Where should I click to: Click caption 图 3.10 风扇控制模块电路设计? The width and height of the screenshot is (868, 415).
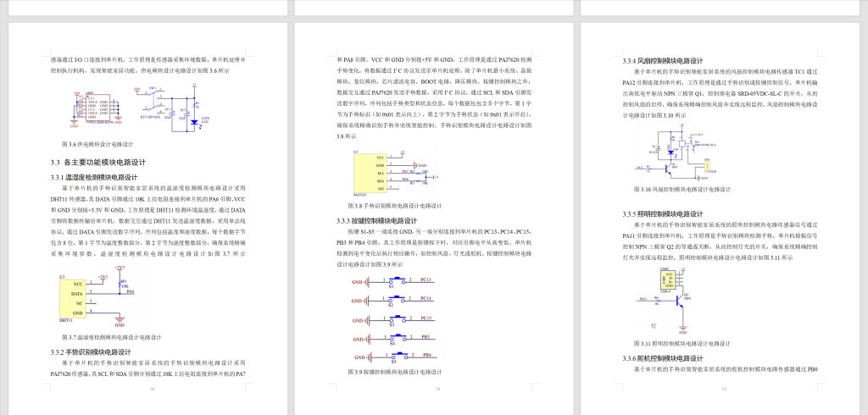coord(682,189)
